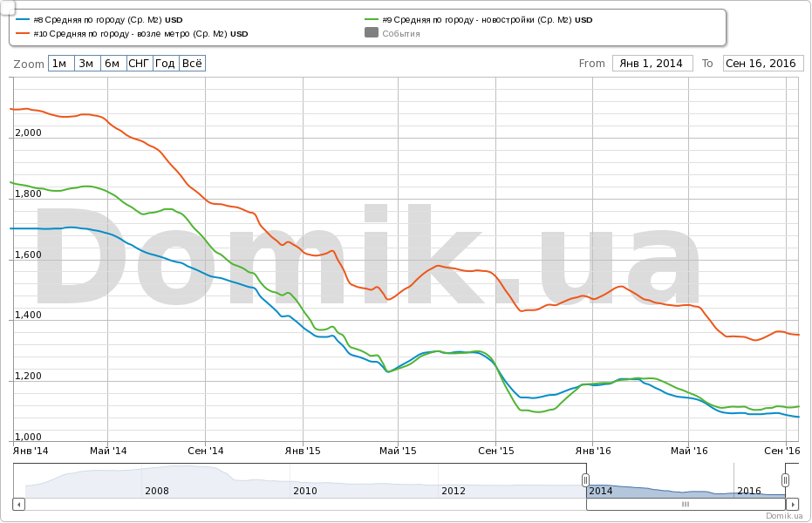The image size is (812, 523).
Task: Click the navigator scroll left arrow
Action: click(18, 504)
